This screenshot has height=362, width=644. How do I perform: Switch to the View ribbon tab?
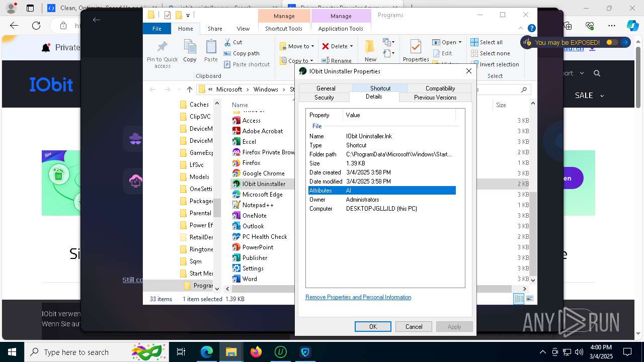[x=243, y=29]
